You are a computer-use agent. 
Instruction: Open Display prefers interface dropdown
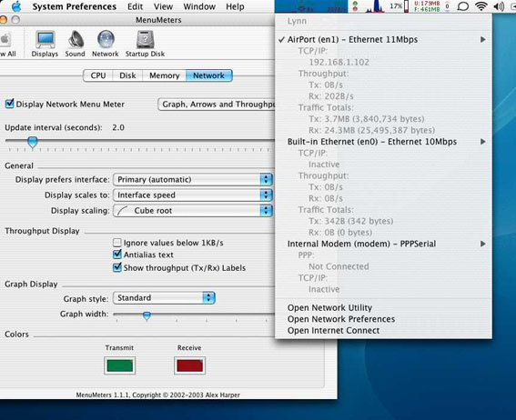click(193, 179)
